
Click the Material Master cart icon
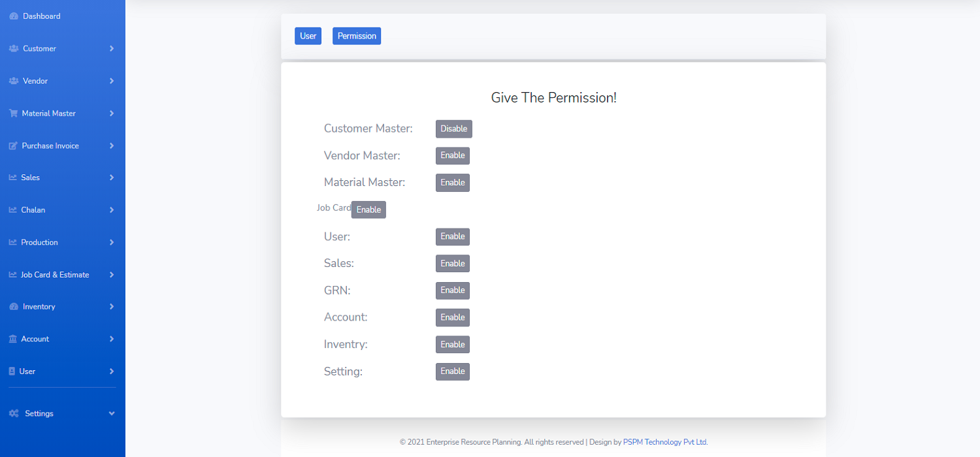[x=13, y=114]
